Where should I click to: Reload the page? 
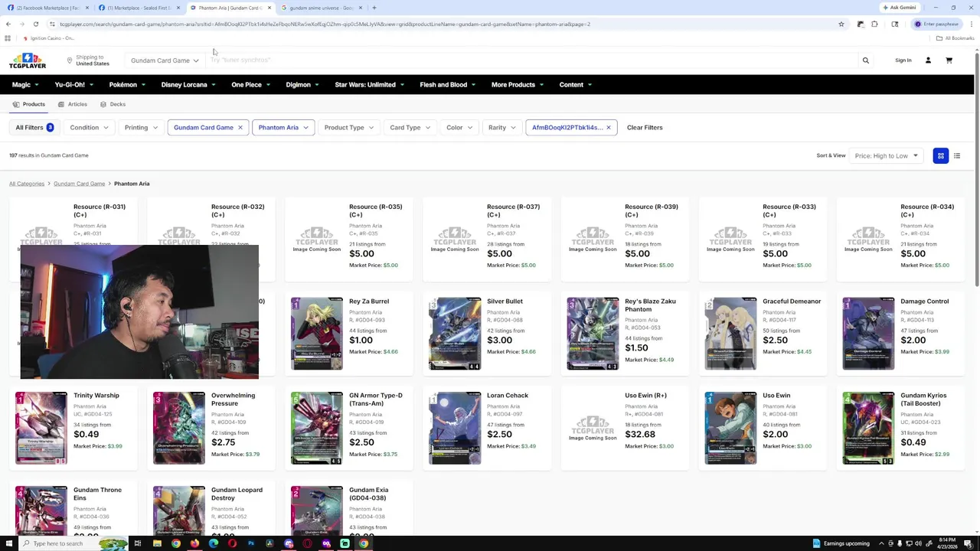pos(36,24)
